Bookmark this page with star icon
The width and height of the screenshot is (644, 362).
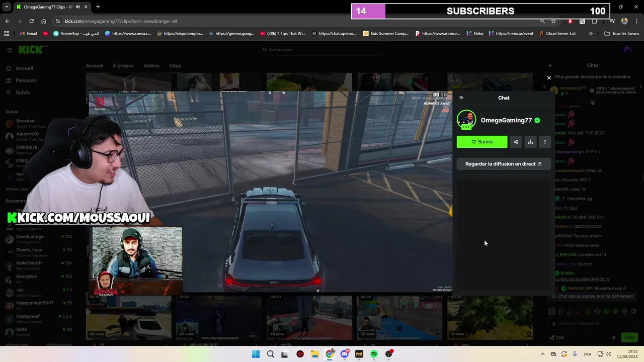pos(553,21)
